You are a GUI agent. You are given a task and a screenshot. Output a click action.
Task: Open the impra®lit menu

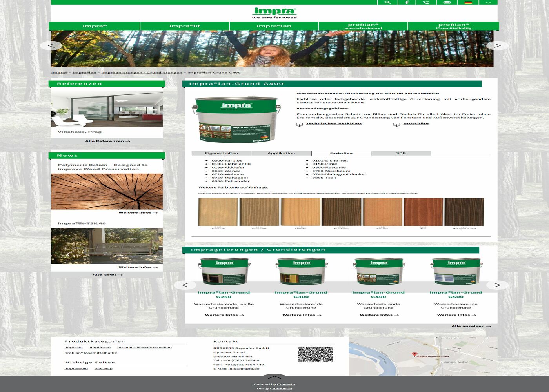point(185,26)
